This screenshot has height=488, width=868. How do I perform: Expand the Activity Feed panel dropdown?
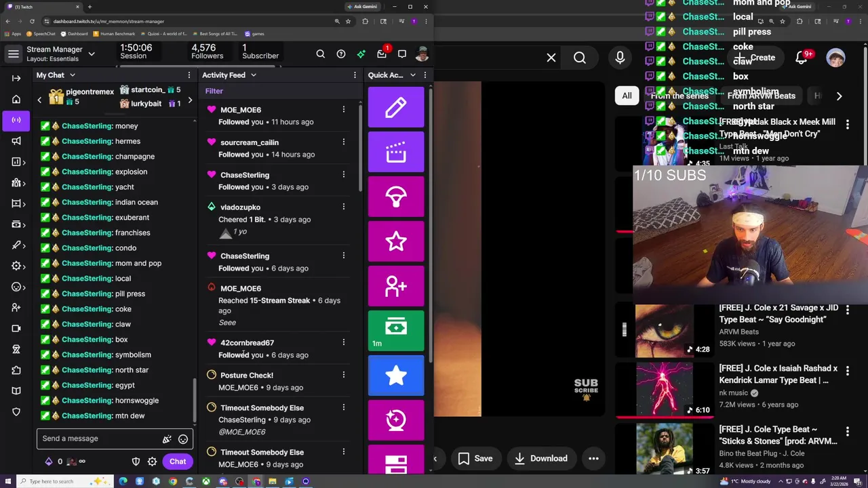coord(254,75)
